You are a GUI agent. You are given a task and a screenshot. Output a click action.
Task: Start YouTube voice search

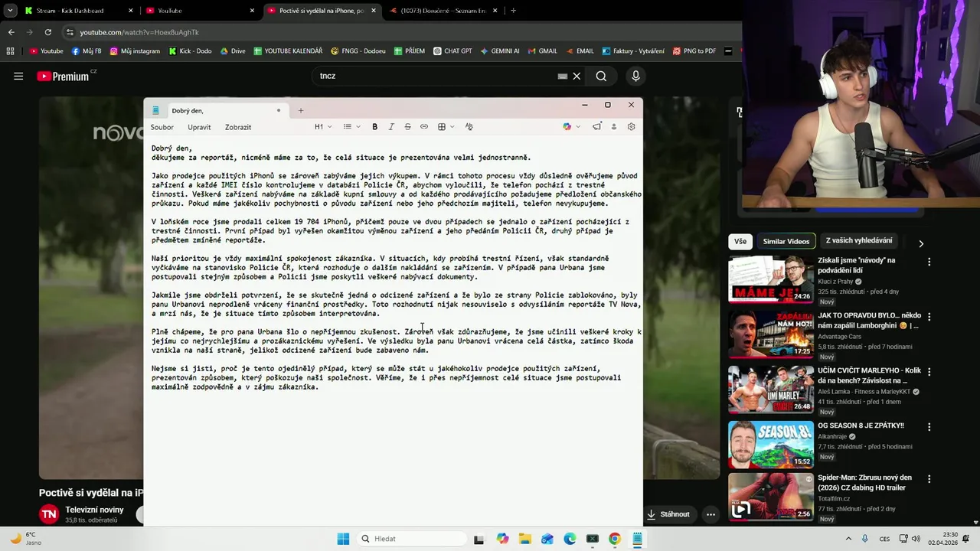(x=635, y=76)
